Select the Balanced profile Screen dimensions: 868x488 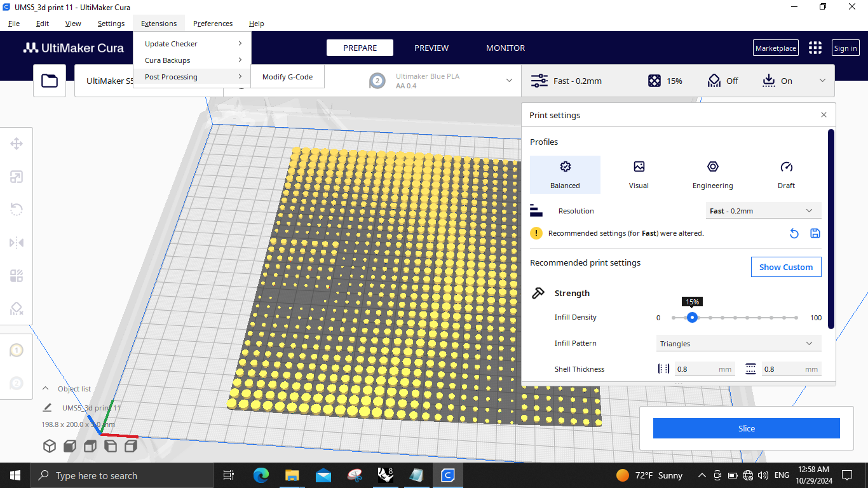point(565,175)
